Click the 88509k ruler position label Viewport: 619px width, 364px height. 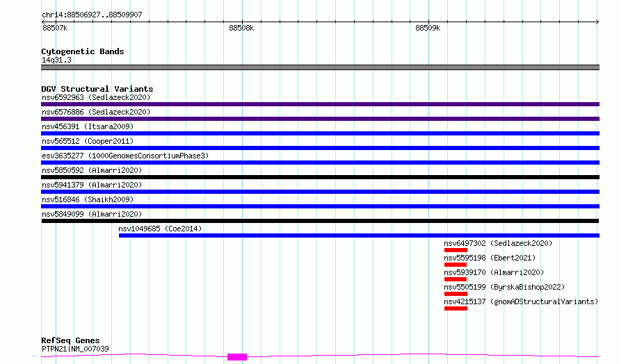tap(428, 28)
